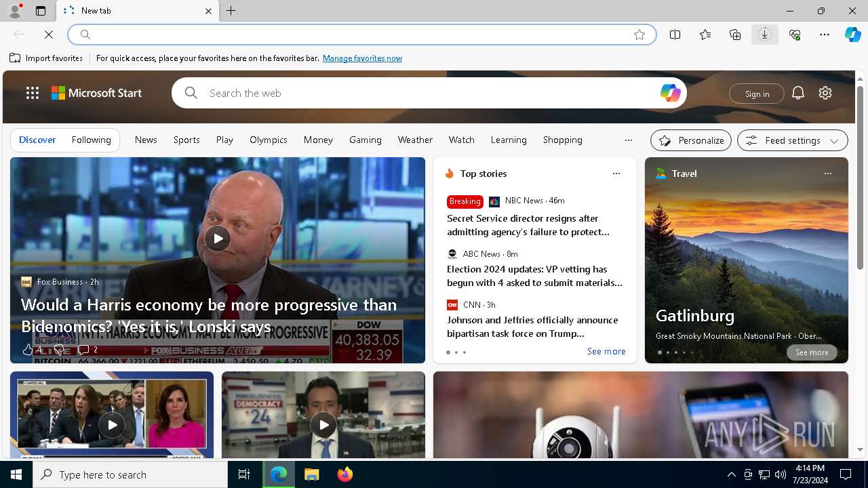Click Windows taskbar search box
The image size is (868, 488).
tap(130, 474)
